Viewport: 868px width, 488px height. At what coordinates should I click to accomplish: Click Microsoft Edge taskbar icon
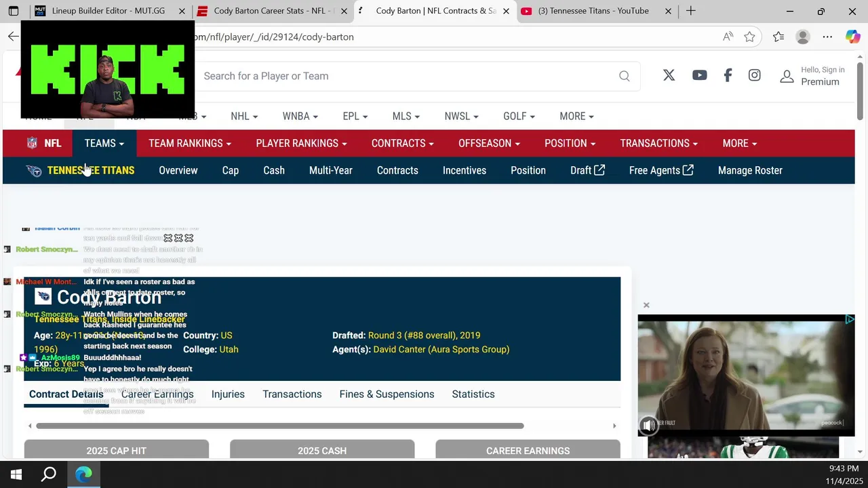point(83,474)
